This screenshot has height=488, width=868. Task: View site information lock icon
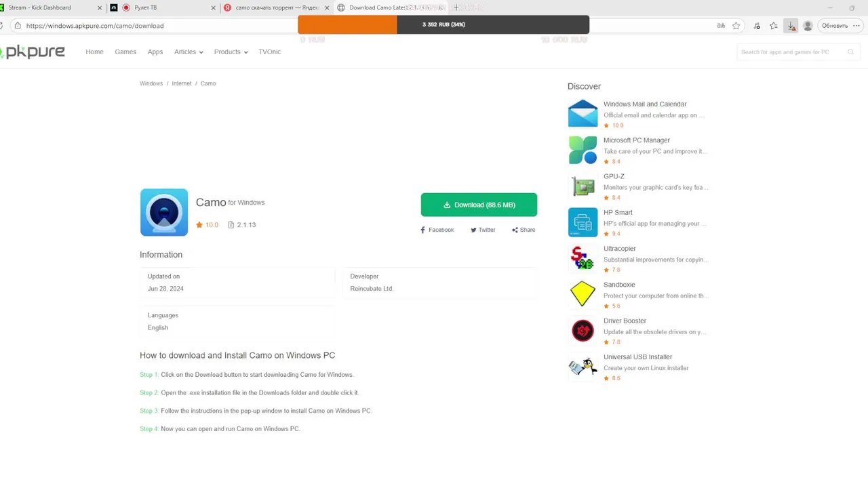(18, 26)
